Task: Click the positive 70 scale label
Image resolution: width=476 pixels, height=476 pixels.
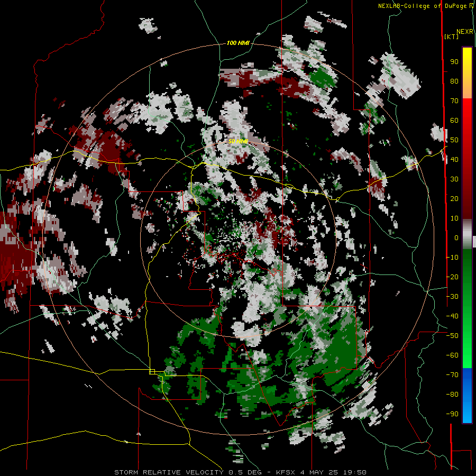Action: (454, 101)
